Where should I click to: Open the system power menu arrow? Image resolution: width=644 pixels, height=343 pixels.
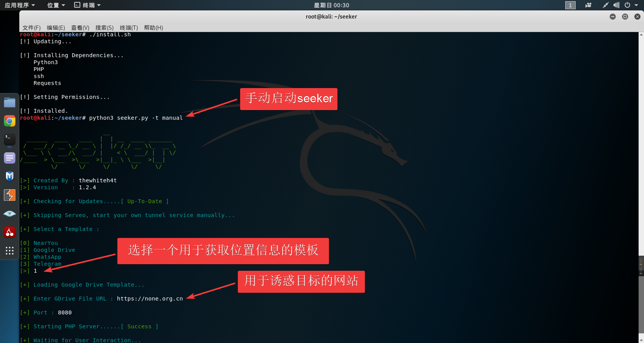(636, 5)
